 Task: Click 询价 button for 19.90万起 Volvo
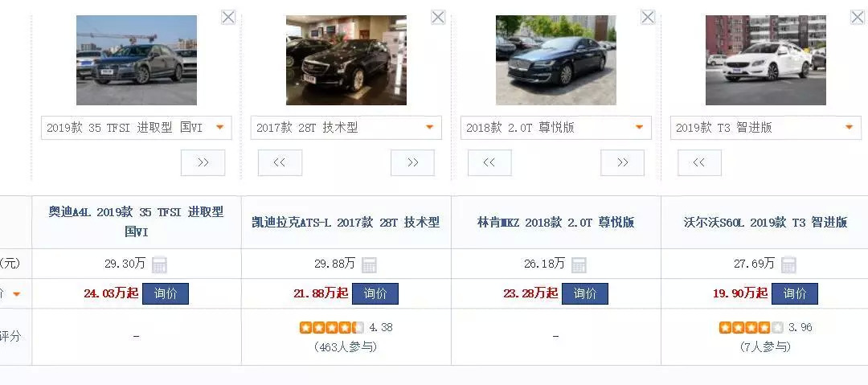(795, 293)
